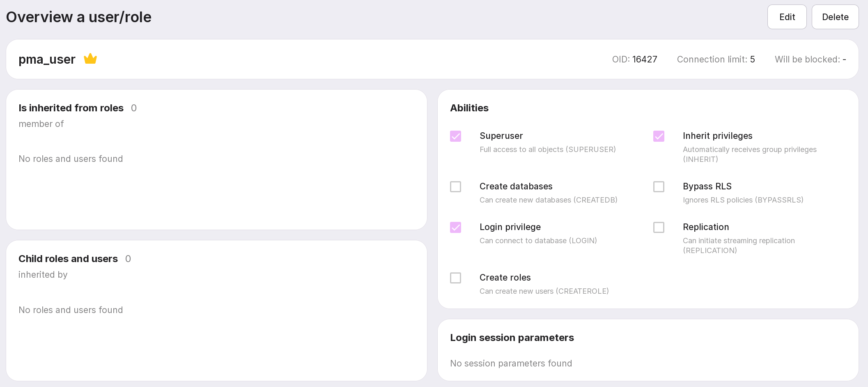Click the Will be blocked field
The image size is (868, 387).
point(810,59)
